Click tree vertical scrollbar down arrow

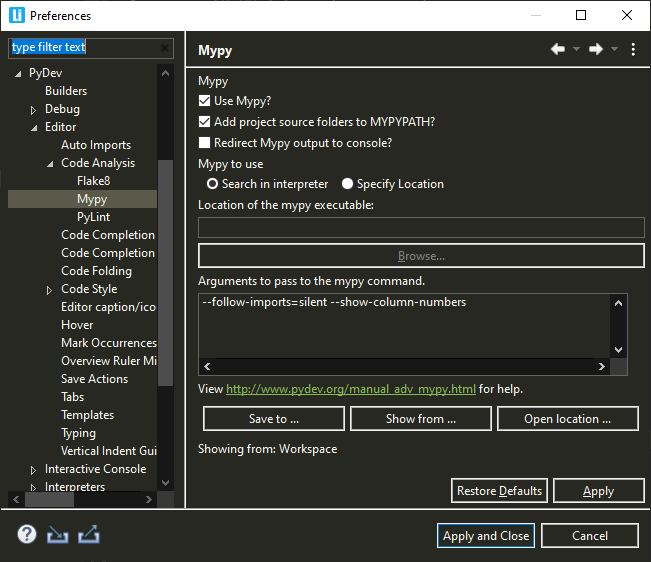pyautogui.click(x=165, y=482)
